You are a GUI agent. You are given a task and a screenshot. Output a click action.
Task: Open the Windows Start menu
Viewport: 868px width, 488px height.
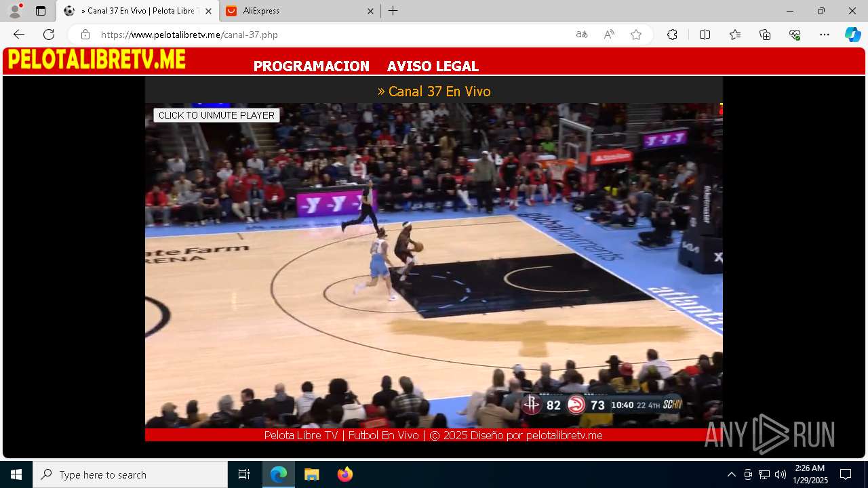click(x=16, y=474)
